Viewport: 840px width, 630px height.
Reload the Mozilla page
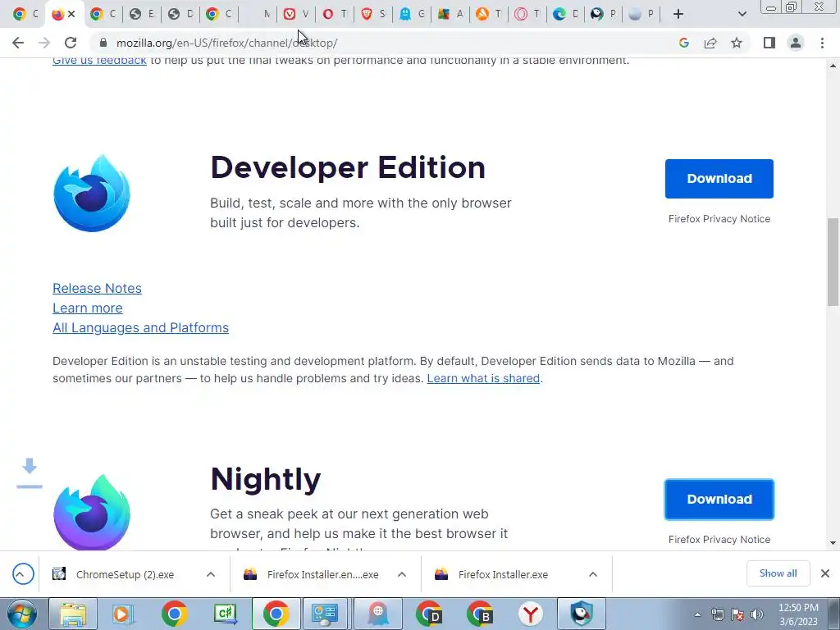click(x=71, y=43)
